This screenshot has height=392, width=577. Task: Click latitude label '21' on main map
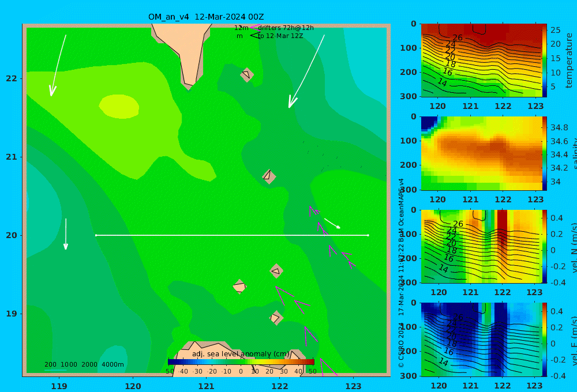pyautogui.click(x=12, y=157)
